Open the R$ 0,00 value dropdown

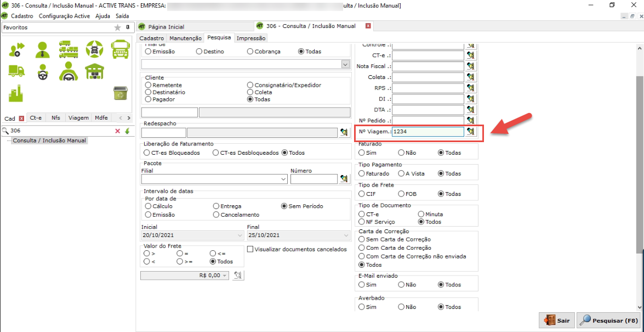[x=225, y=275]
